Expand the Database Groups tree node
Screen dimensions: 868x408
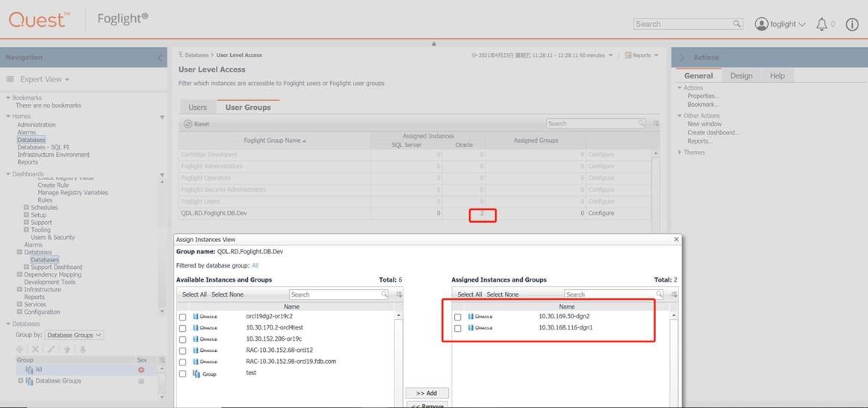click(20, 381)
